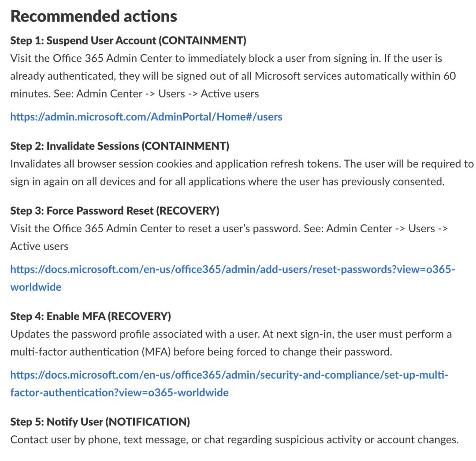Click the paragraph about updating the password profile

[231, 343]
